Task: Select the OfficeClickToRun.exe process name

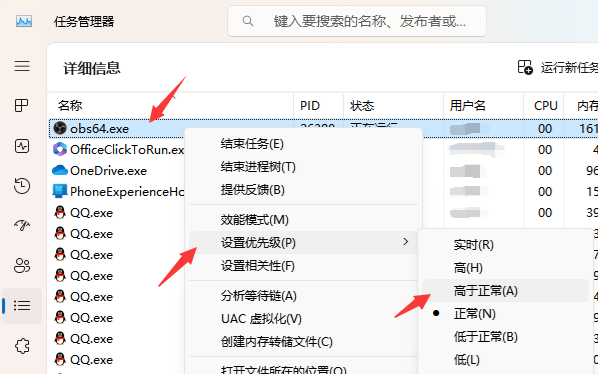Action: click(x=127, y=150)
